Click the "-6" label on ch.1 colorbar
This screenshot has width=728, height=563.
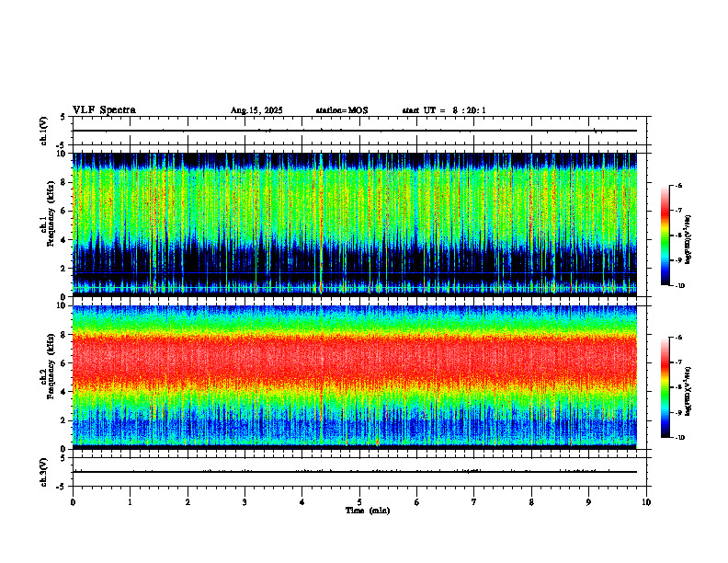[678, 185]
